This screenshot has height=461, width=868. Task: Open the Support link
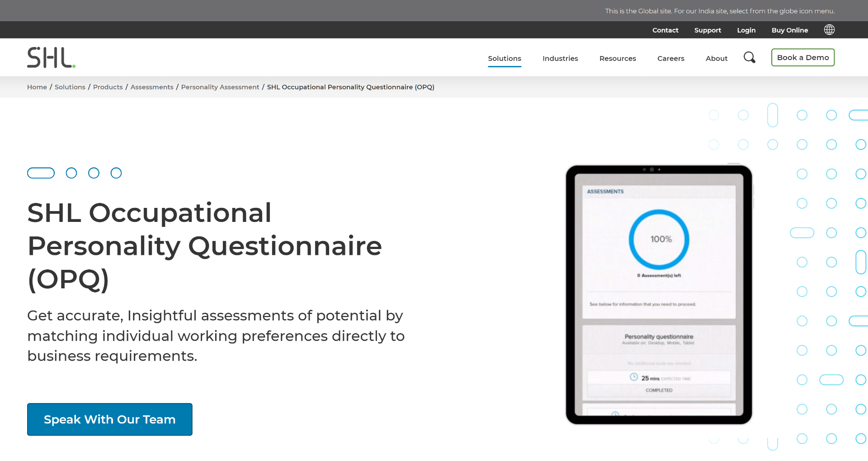click(708, 30)
